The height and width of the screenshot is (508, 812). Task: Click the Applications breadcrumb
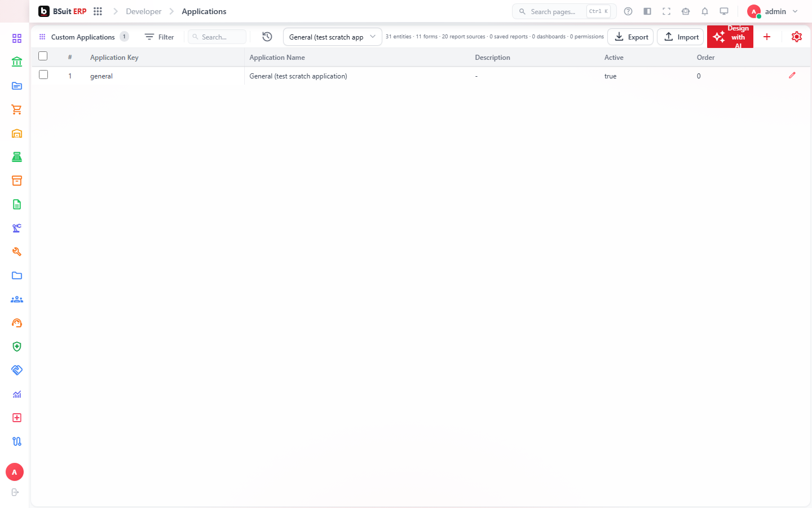point(204,11)
